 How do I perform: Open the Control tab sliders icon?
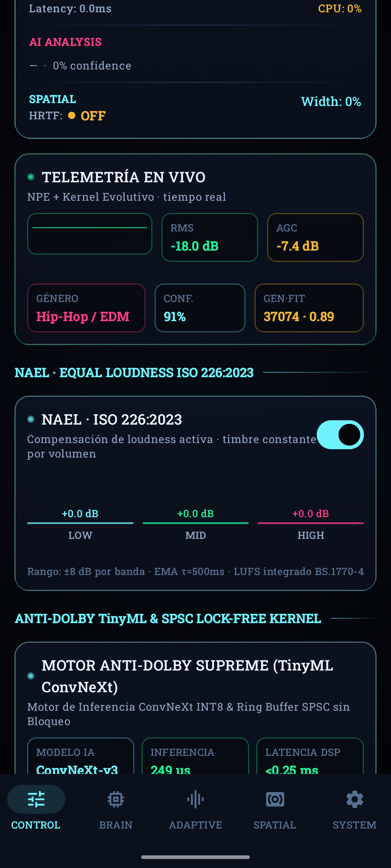pyautogui.click(x=36, y=799)
